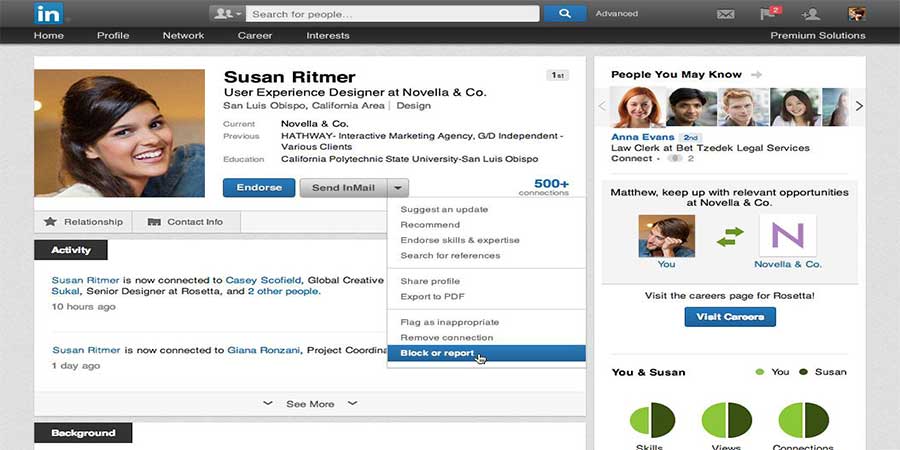This screenshot has width=900, height=450.
Task: Open notifications flag icon
Action: coord(770,14)
